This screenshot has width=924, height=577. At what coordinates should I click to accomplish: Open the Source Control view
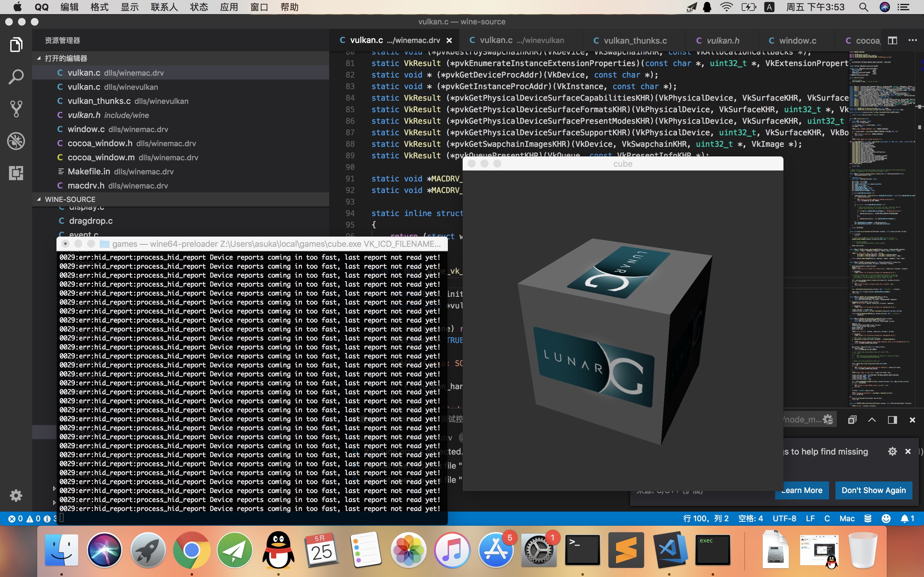pyautogui.click(x=16, y=108)
